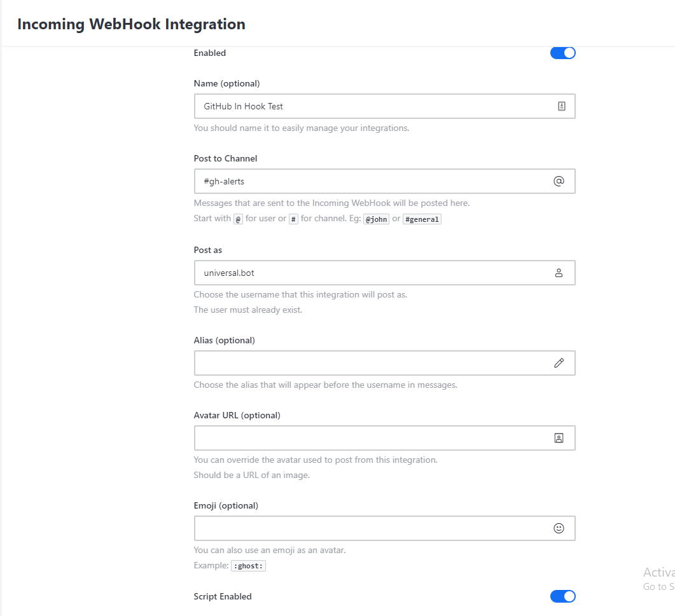This screenshot has height=616, width=675.
Task: Click the @ icon in Post to Channel
Action: click(559, 181)
